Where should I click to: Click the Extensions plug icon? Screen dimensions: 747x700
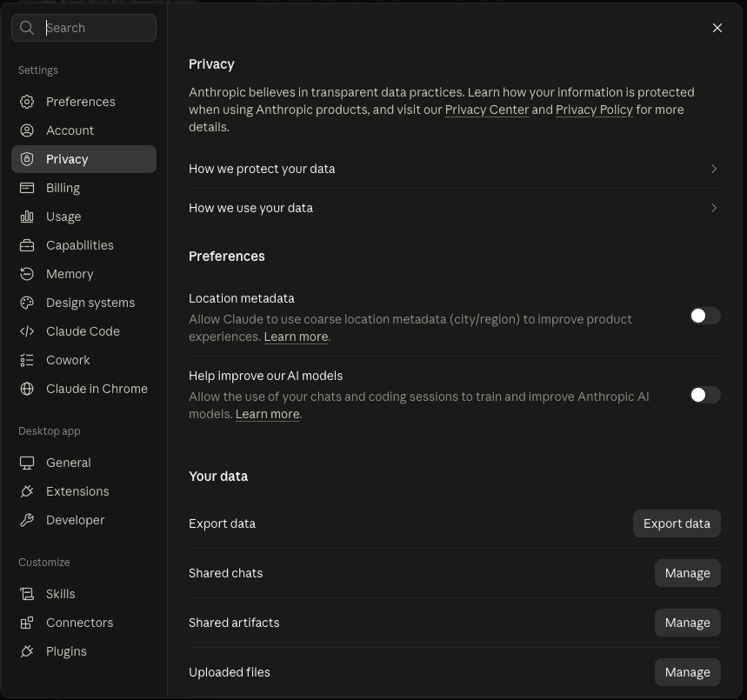point(27,491)
